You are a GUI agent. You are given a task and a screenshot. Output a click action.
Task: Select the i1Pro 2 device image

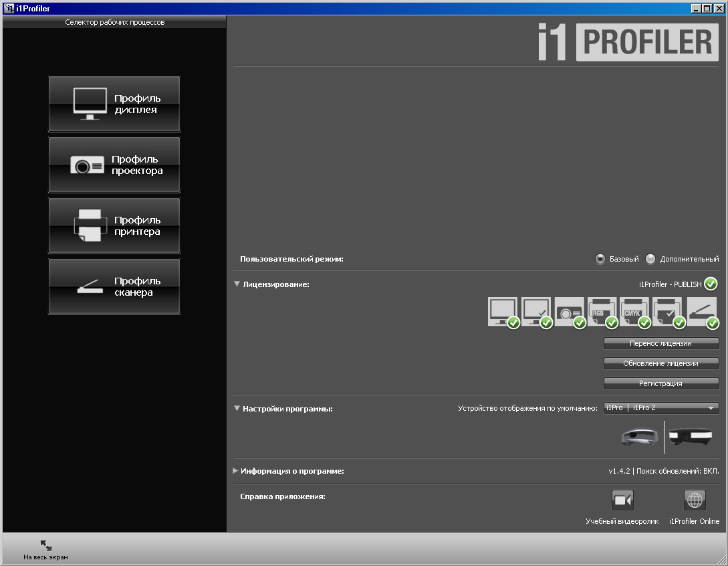pyautogui.click(x=691, y=436)
